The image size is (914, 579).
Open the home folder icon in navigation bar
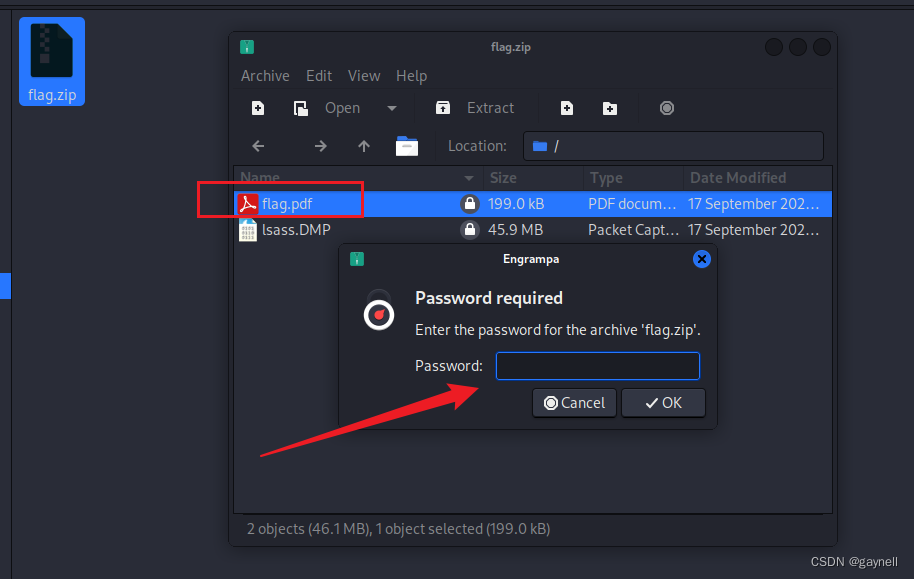407,146
